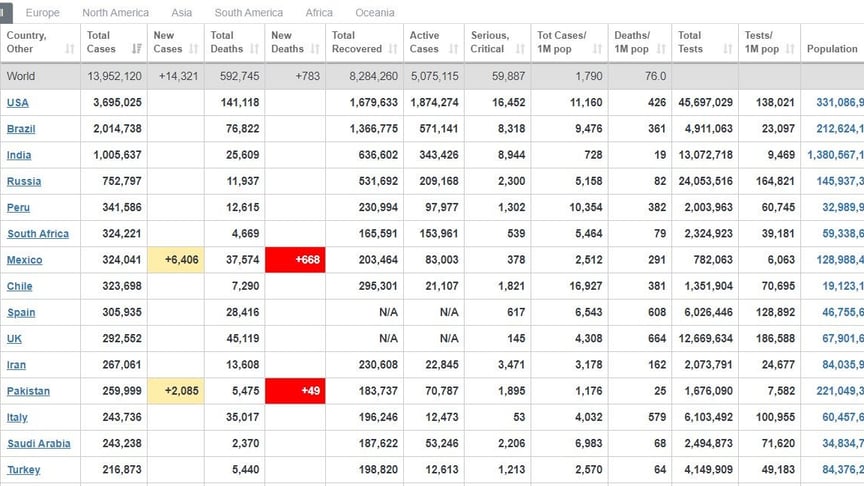Image resolution: width=864 pixels, height=486 pixels.
Task: Follow the Saudi Arabia link
Action: tap(39, 444)
